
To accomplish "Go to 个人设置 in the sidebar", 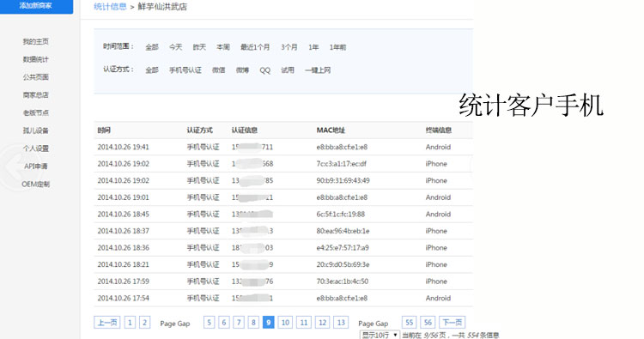I will 36,148.
